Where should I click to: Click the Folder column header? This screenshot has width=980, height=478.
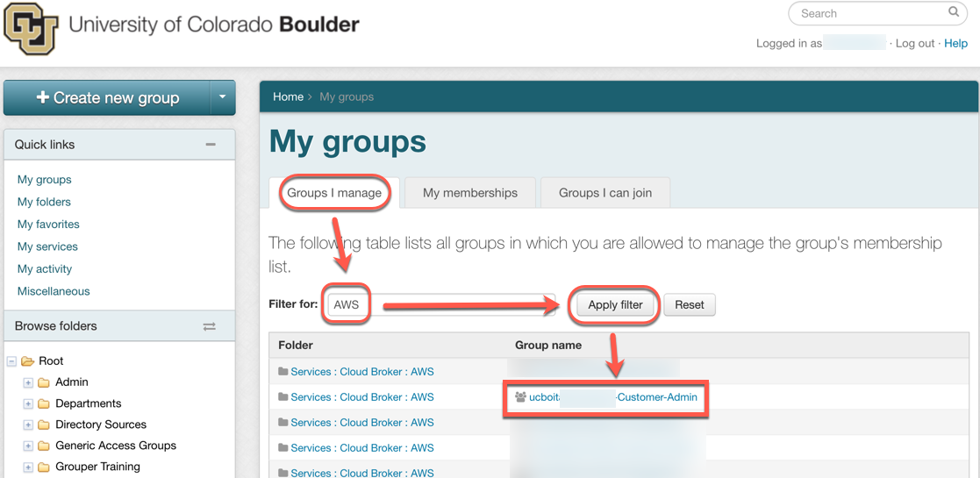(296, 345)
